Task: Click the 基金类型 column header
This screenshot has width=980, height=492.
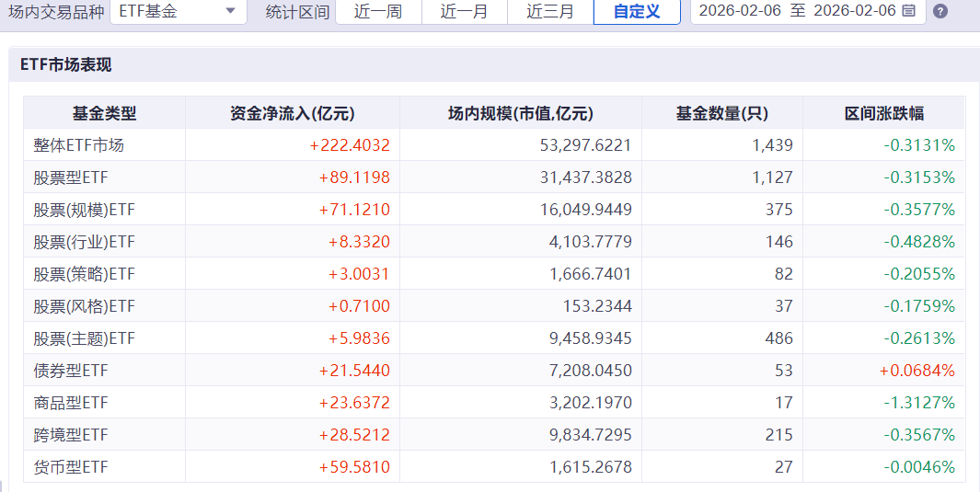Action: click(104, 113)
